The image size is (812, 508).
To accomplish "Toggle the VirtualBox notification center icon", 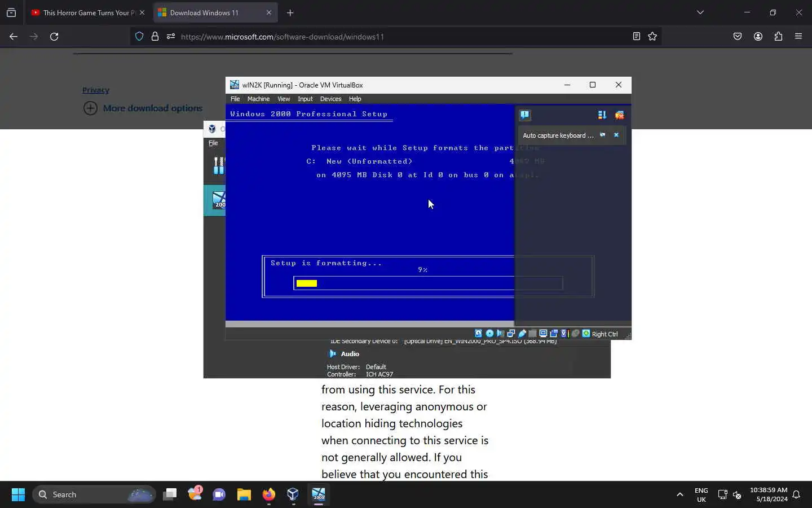I will [525, 115].
